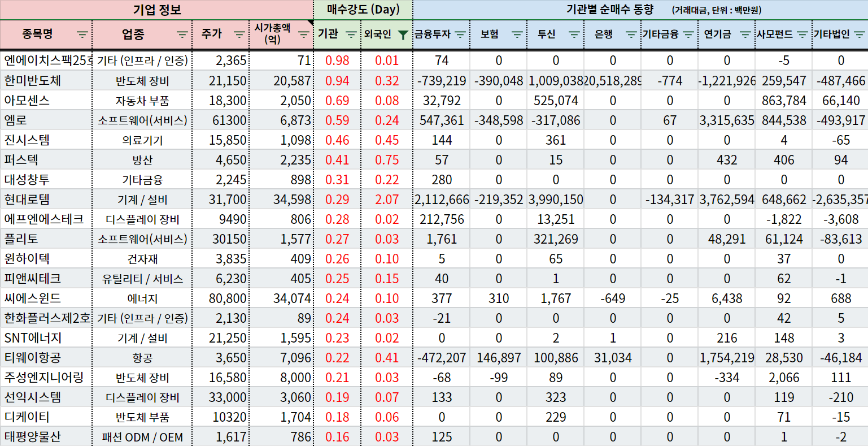Click the 3,315,635 연기금 value cell
This screenshot has height=446, width=868.
tap(727, 120)
